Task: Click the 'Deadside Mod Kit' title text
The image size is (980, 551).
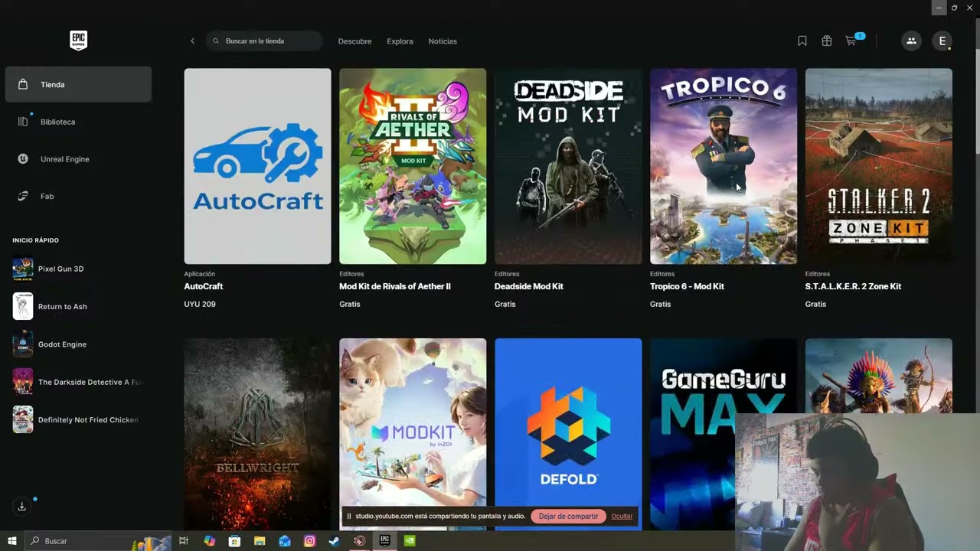Action: (x=529, y=286)
